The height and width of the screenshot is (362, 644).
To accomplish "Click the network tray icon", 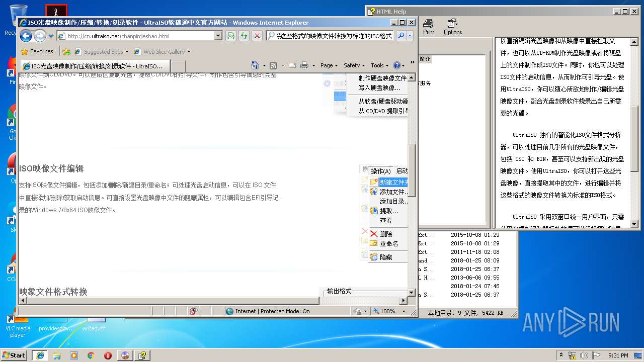I will click(572, 355).
